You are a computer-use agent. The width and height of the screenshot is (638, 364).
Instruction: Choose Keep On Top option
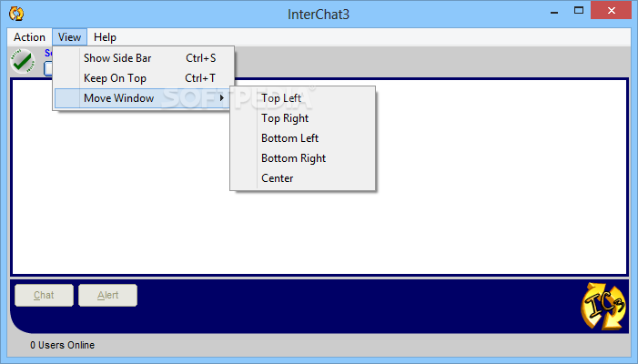pyautogui.click(x=144, y=78)
